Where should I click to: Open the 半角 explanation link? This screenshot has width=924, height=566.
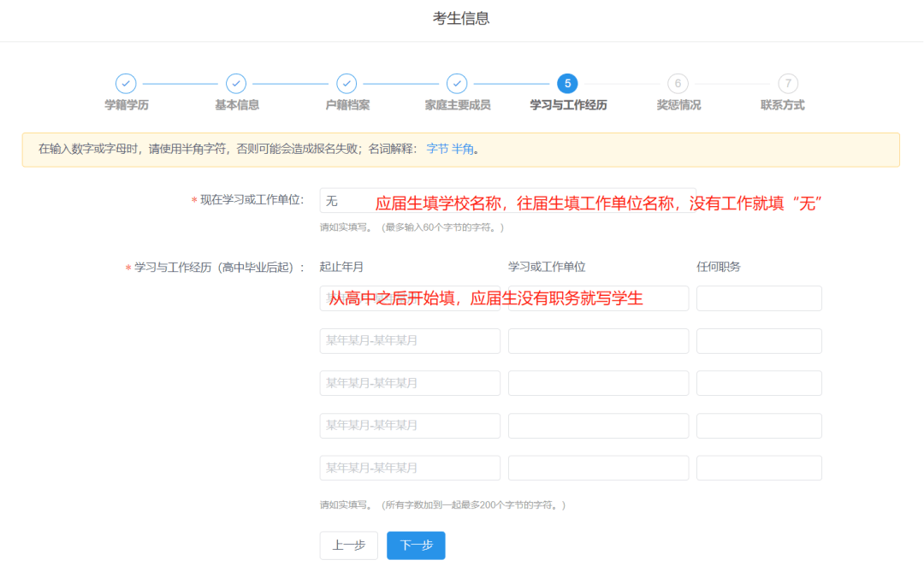[x=463, y=149]
